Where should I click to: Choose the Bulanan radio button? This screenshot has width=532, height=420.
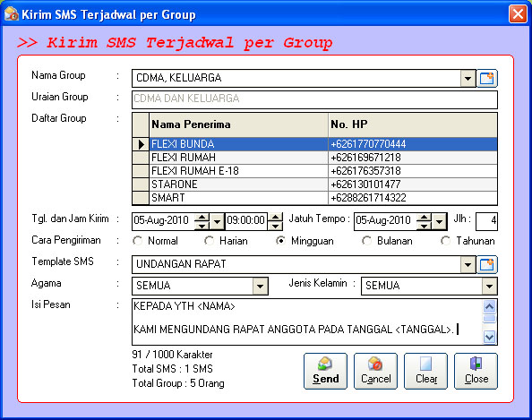[x=366, y=241]
